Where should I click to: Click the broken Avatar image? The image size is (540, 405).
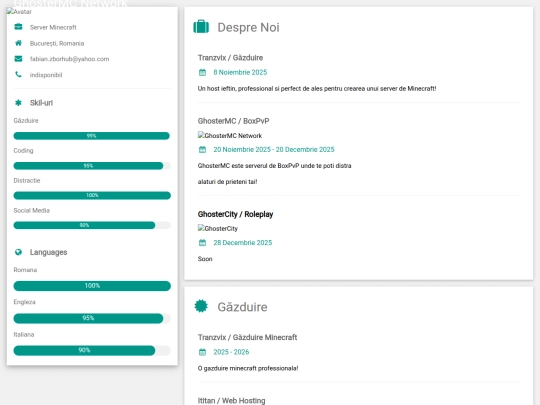19,11
